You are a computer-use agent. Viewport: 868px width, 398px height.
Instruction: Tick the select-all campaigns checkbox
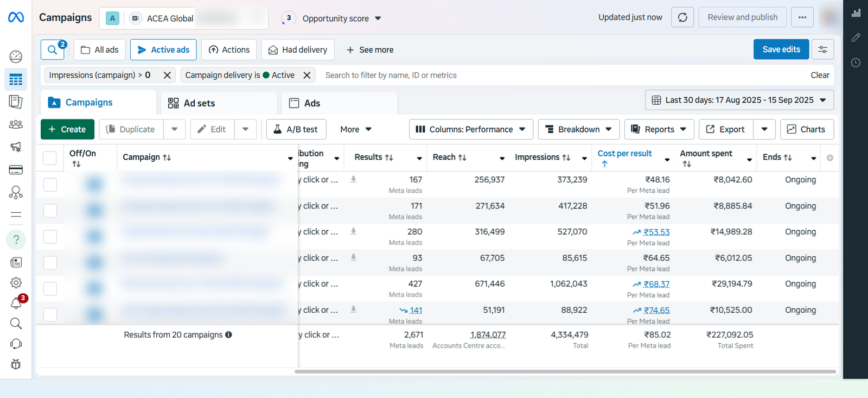pos(50,157)
